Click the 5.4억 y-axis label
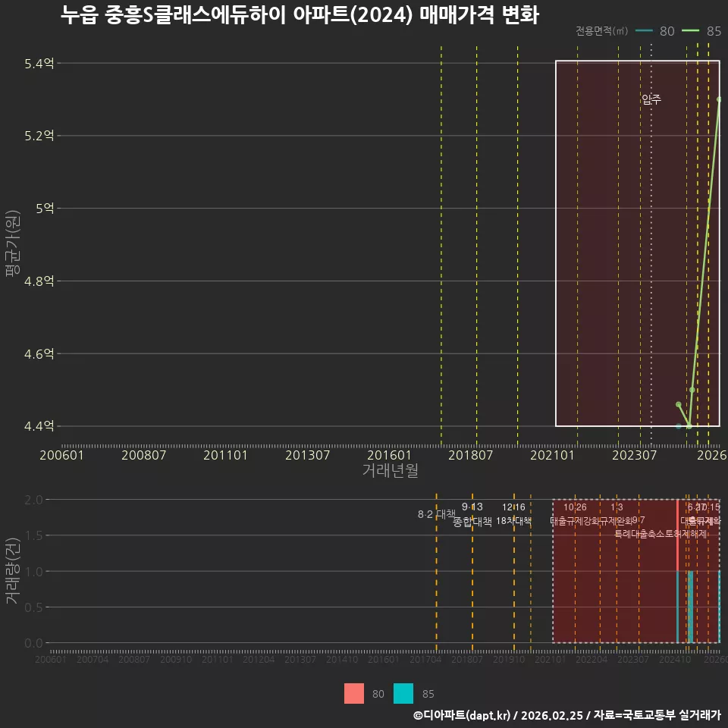 39,63
